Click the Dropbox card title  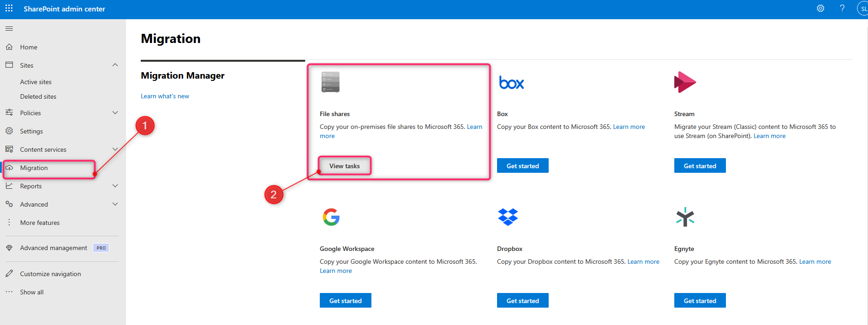coord(510,249)
